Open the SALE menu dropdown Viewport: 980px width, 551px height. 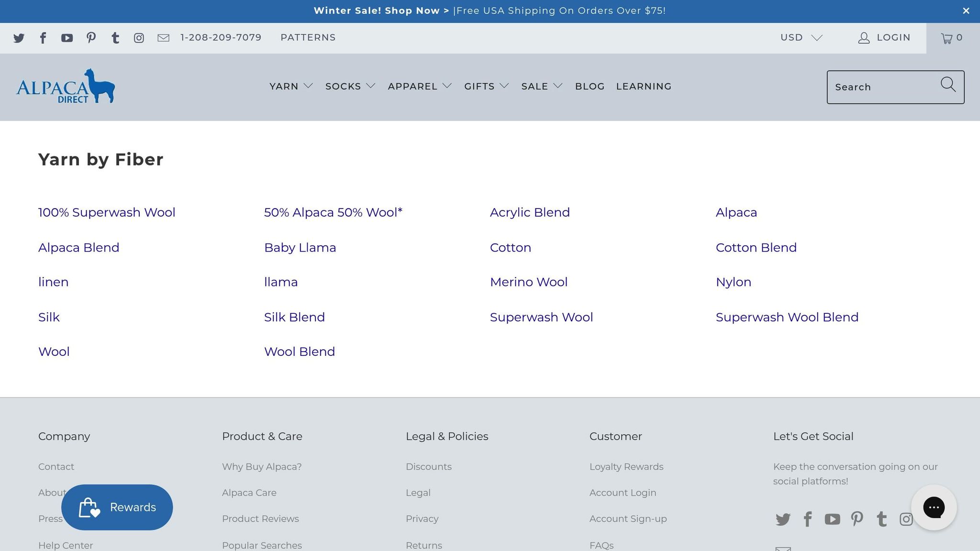pos(542,86)
